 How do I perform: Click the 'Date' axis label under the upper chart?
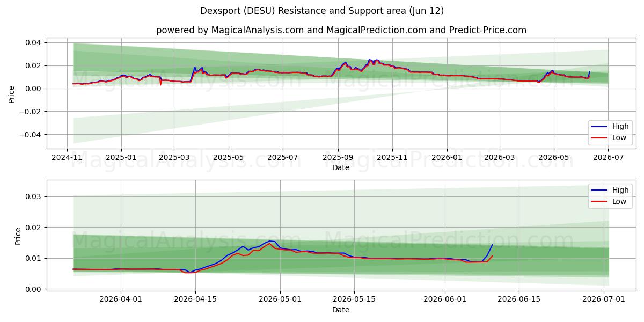click(x=341, y=167)
